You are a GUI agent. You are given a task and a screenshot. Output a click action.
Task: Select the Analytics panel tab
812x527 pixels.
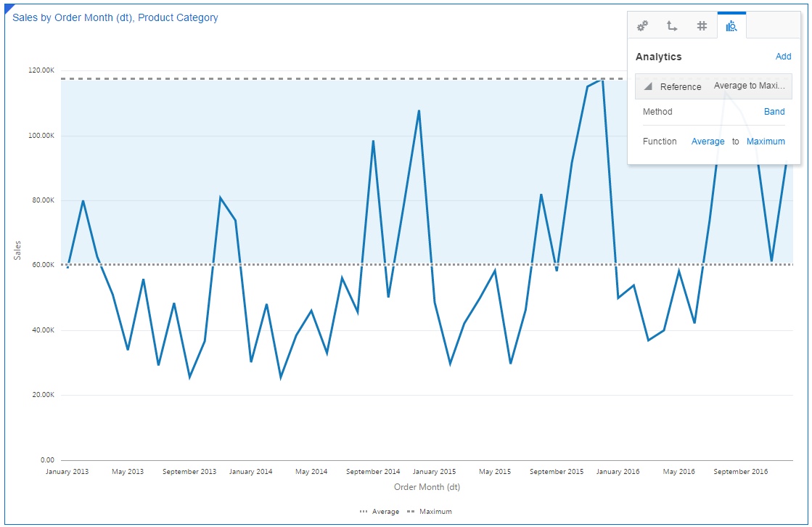(x=732, y=25)
